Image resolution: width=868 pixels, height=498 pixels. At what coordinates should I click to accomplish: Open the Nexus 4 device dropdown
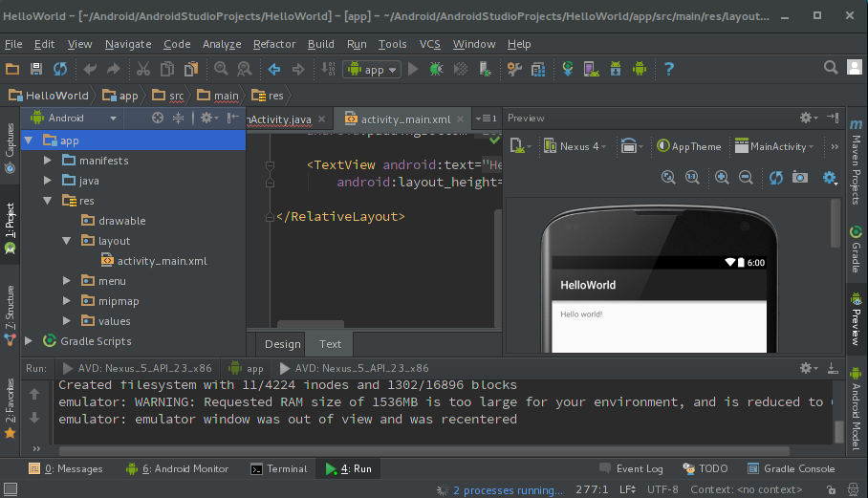tap(575, 146)
